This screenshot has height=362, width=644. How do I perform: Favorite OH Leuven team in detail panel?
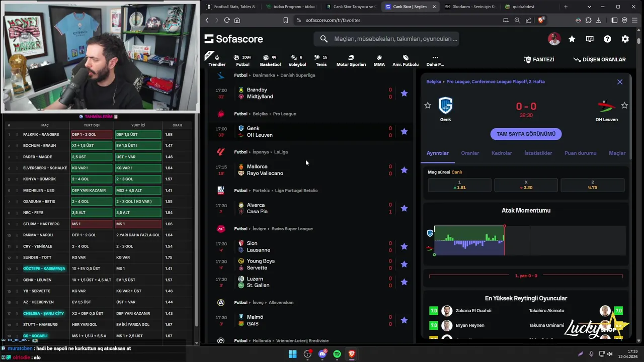click(624, 105)
